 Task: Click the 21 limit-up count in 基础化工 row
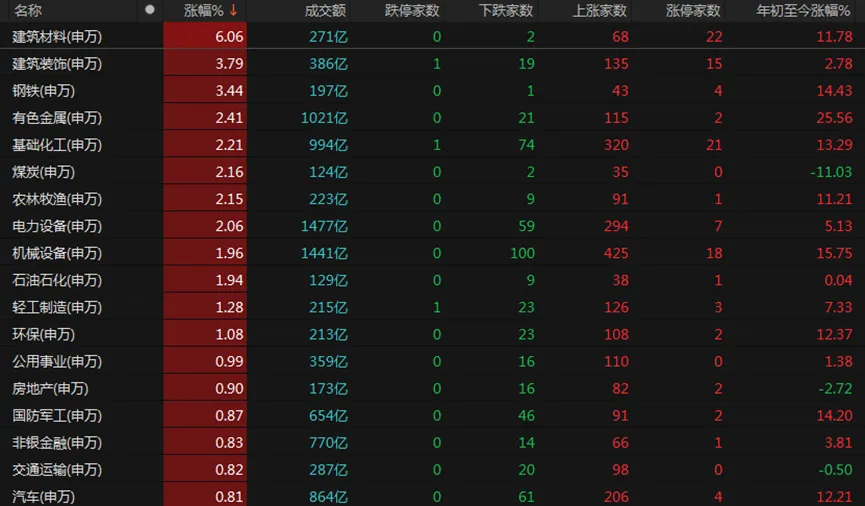[714, 145]
